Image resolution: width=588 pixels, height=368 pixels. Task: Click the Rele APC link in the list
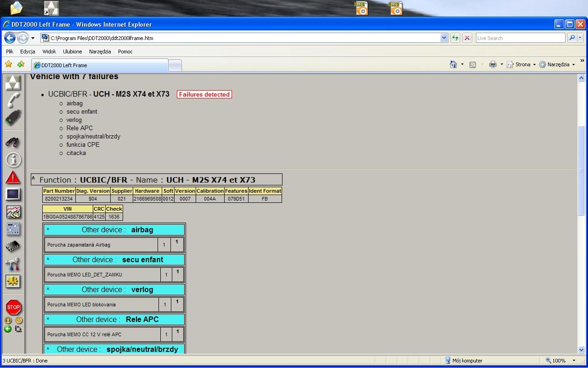[79, 128]
